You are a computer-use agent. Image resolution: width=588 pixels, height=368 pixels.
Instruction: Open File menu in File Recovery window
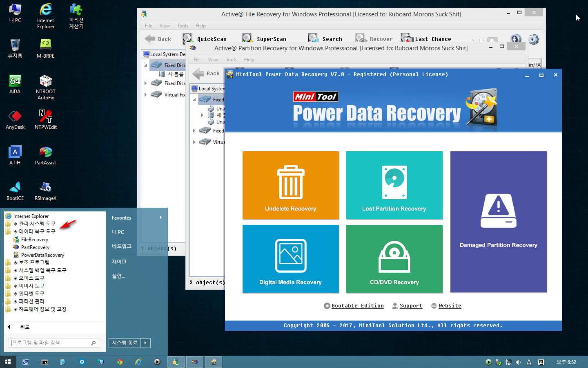pos(149,26)
